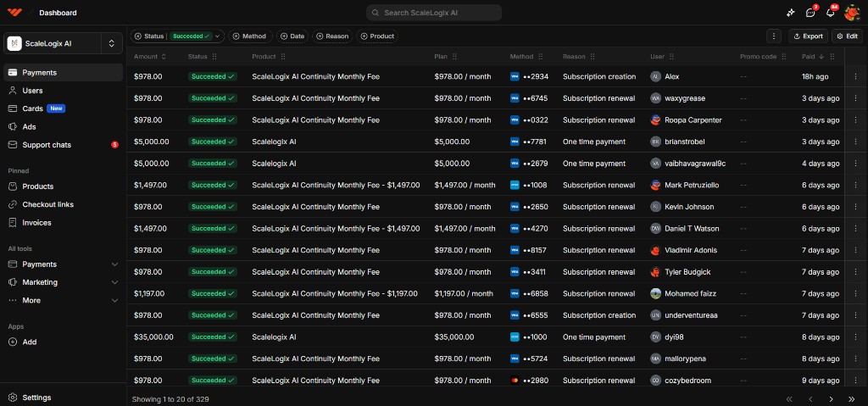Click the Whop logo icon
The height and width of the screenshot is (406, 868).
coord(15,12)
